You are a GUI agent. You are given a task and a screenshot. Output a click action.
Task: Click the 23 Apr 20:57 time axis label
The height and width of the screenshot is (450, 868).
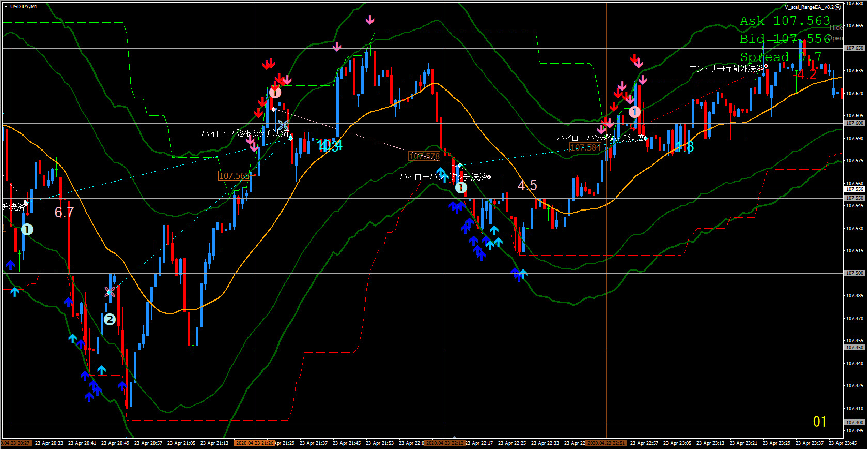pos(148,443)
